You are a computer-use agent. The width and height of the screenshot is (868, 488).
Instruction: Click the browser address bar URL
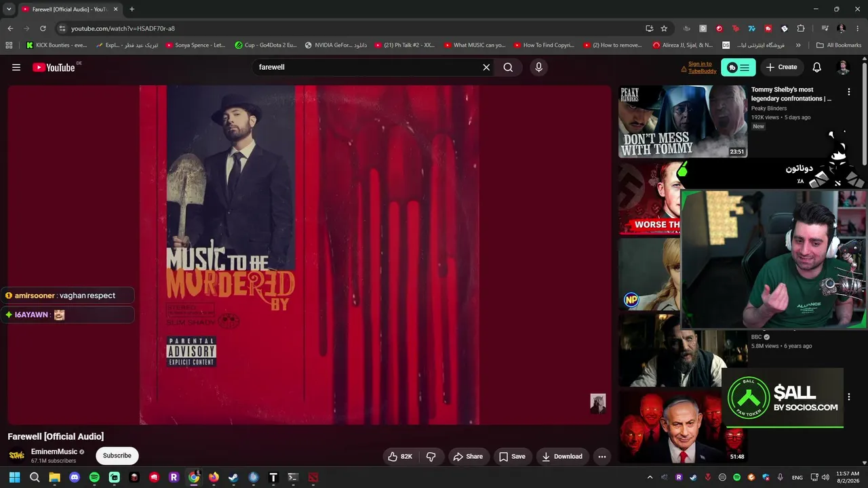(123, 28)
